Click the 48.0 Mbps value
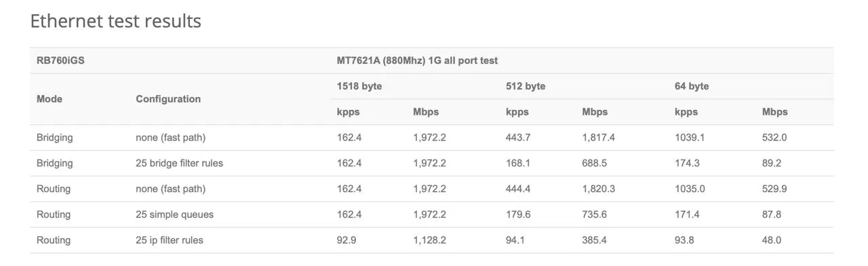Screen dimensions: 868x266 pos(772,240)
